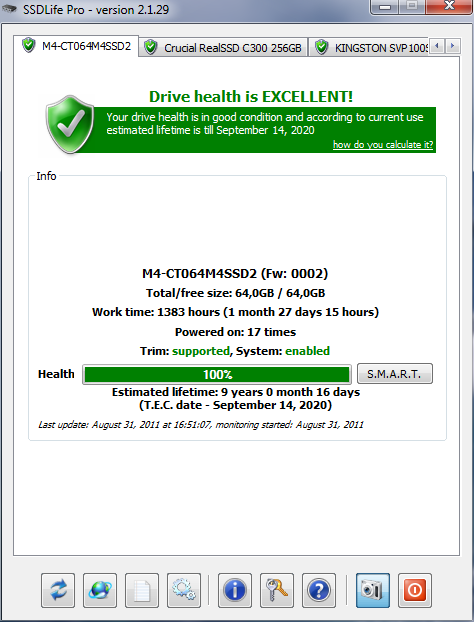Minimize the SSDLife Pro window
The image size is (474, 622).
point(385,7)
